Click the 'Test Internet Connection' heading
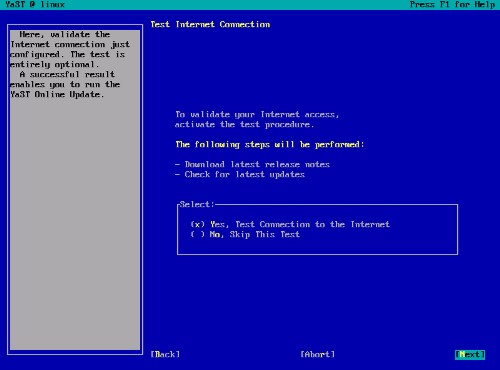The image size is (500, 370). coord(210,24)
